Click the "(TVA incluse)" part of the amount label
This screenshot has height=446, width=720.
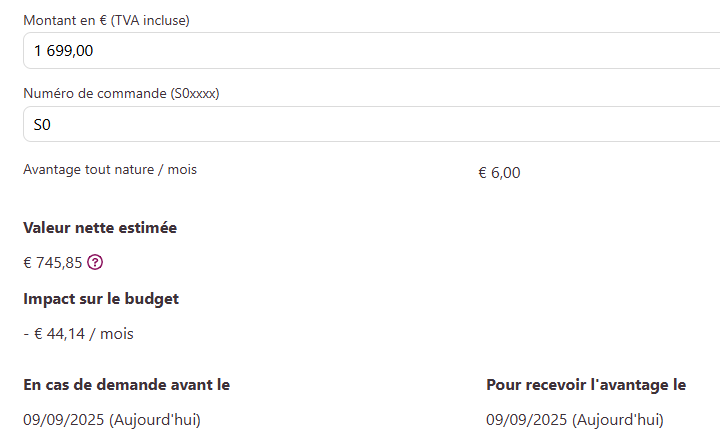(150, 20)
